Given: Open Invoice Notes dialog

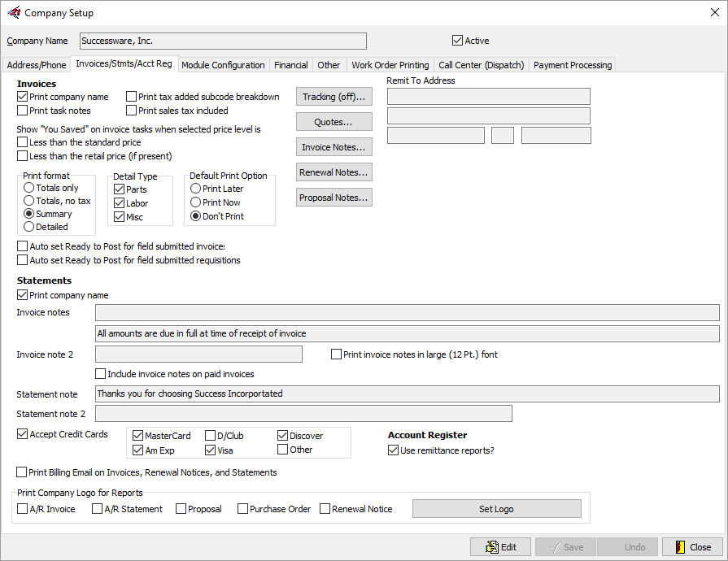Looking at the screenshot, I should (x=334, y=147).
